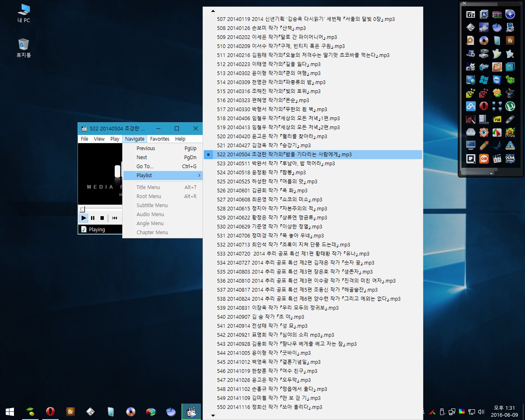The height and width of the screenshot is (420, 525).
Task: Open the 7-Zip icon in the dock panel
Action: (x=471, y=14)
